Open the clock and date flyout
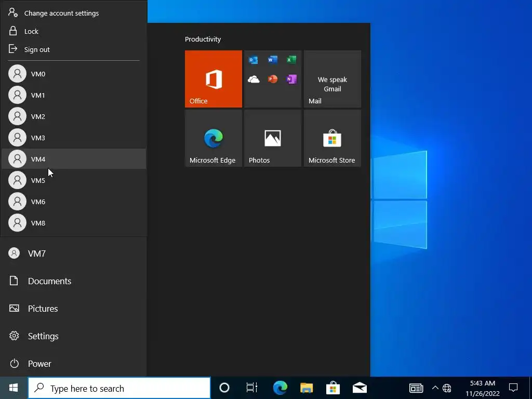The image size is (532, 399). click(x=483, y=388)
